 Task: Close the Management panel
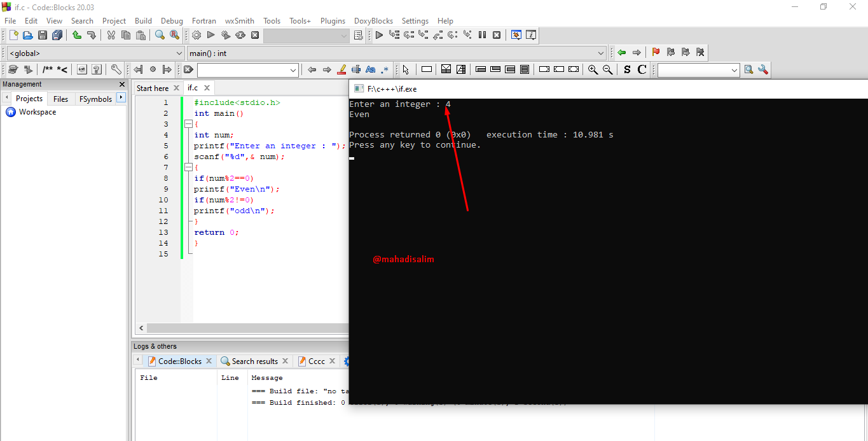pos(122,84)
